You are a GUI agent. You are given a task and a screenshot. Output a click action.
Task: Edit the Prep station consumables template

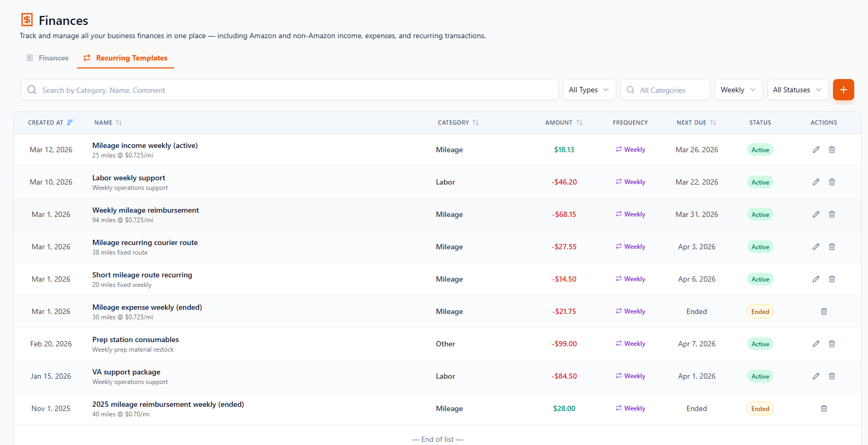pyautogui.click(x=816, y=344)
